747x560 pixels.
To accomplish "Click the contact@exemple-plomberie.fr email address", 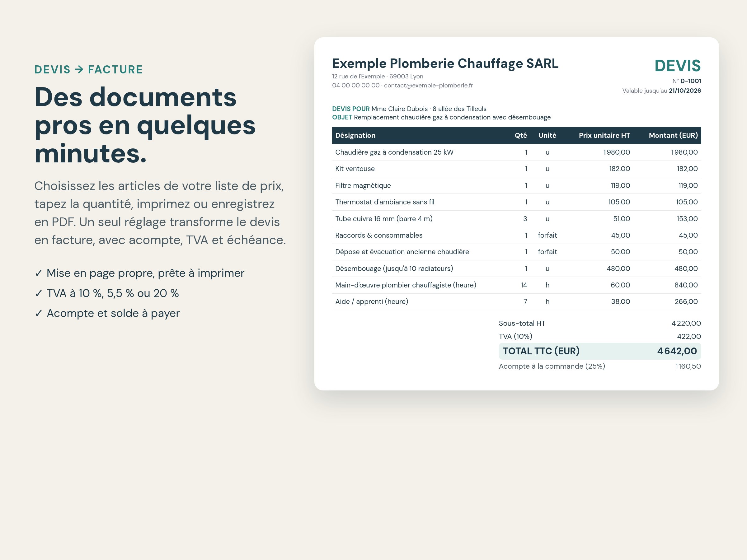I will click(429, 86).
